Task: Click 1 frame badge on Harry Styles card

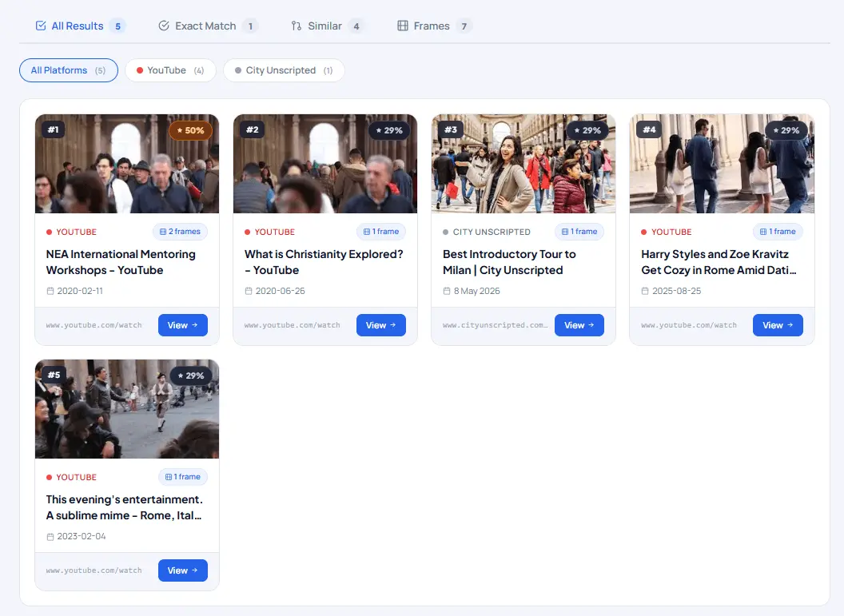Action: click(778, 232)
